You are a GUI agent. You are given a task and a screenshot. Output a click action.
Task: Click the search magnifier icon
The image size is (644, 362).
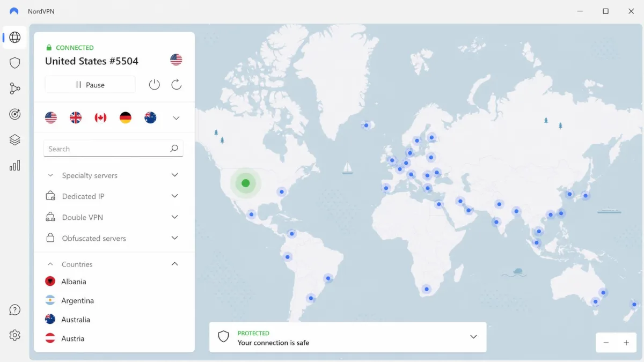click(174, 149)
